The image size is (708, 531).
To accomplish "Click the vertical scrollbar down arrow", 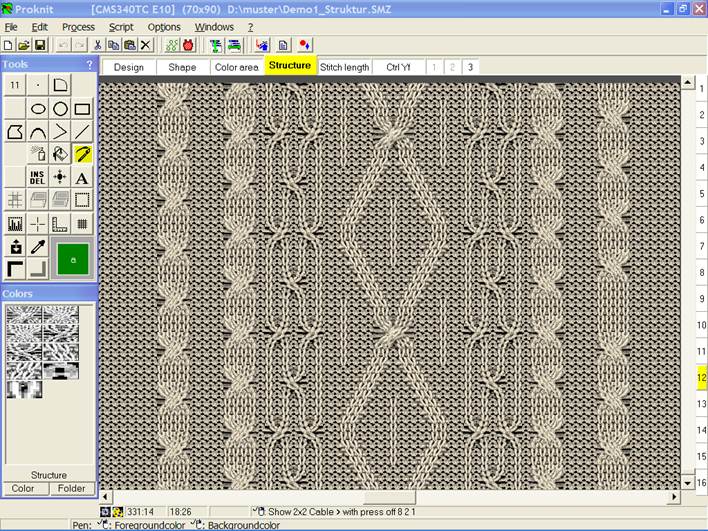I will [x=687, y=482].
